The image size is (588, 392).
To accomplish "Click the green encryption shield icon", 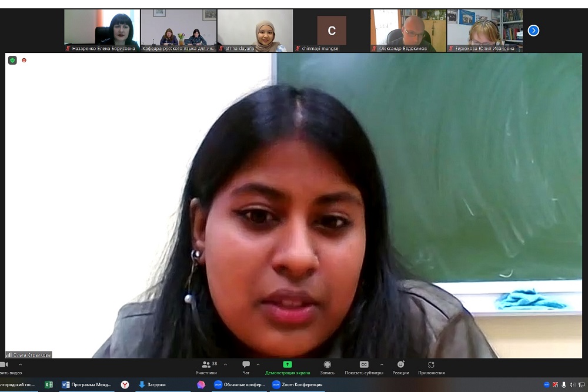I will [x=12, y=60].
